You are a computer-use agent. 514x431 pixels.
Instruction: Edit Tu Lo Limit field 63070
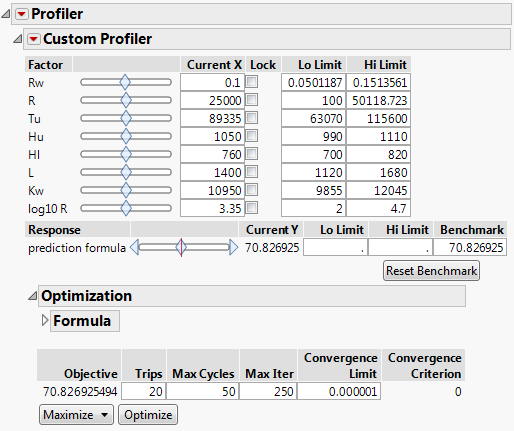313,118
